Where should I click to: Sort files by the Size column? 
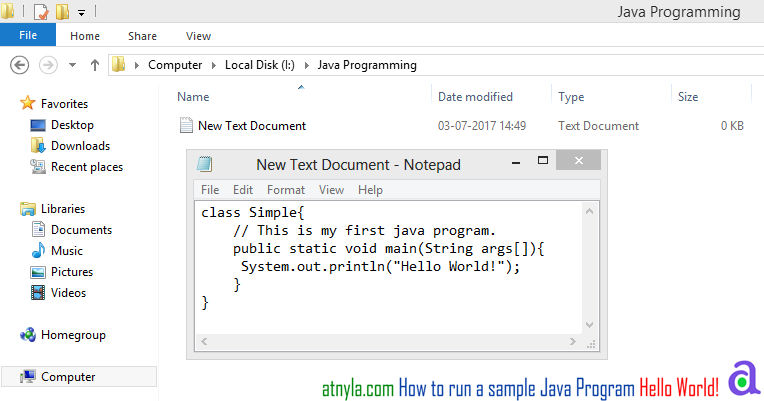pyautogui.click(x=688, y=97)
